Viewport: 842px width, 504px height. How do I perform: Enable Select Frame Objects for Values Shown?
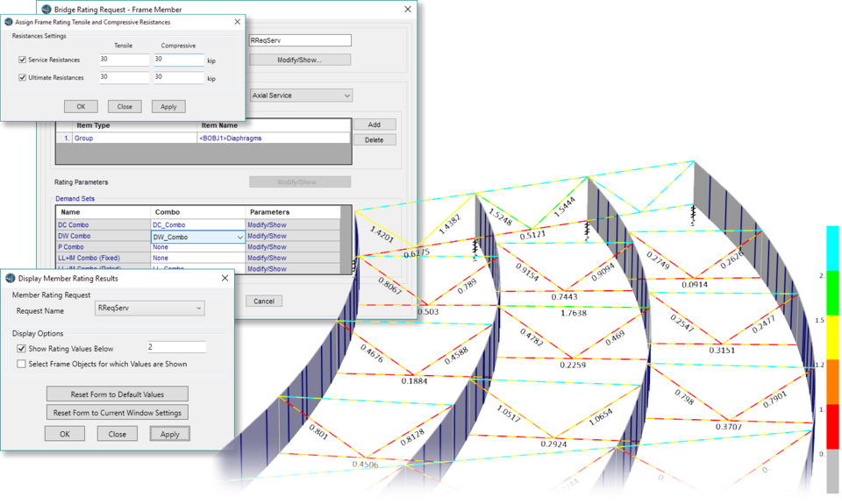coord(21,364)
